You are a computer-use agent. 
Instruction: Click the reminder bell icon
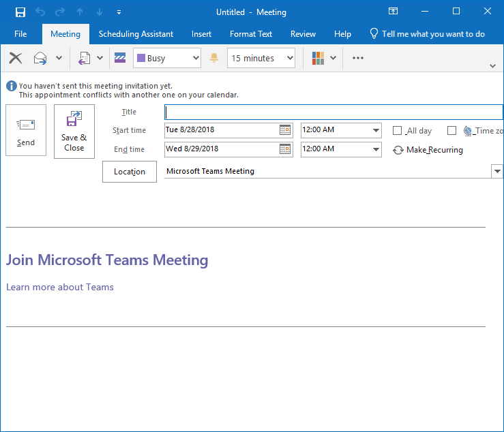pos(214,58)
